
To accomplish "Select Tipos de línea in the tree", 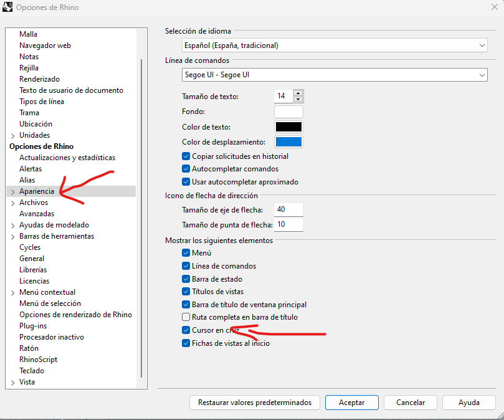I will (42, 102).
